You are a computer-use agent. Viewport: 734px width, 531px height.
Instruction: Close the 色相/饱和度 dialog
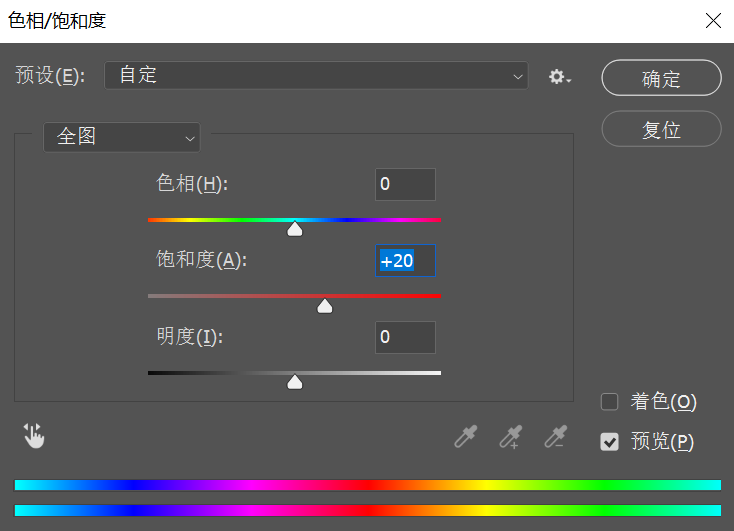pos(713,21)
